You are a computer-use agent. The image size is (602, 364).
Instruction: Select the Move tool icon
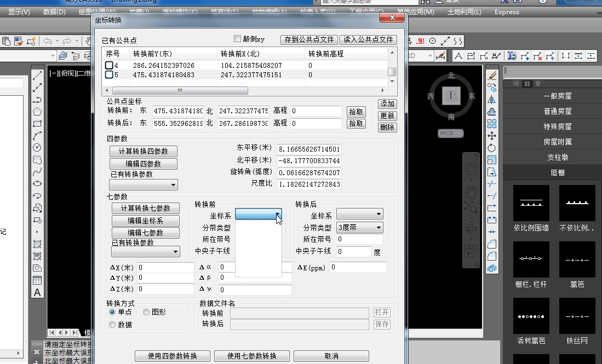tap(492, 136)
